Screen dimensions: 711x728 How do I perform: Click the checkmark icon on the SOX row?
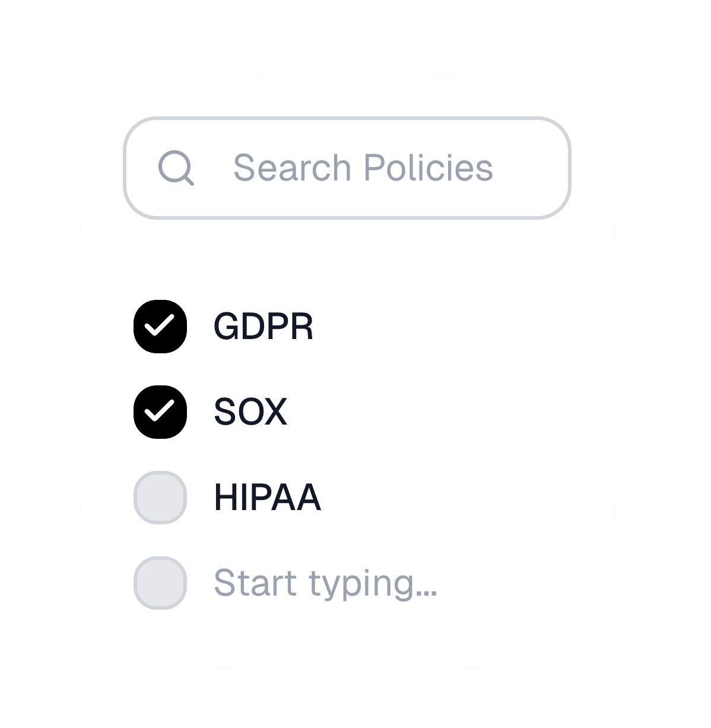pos(160,411)
